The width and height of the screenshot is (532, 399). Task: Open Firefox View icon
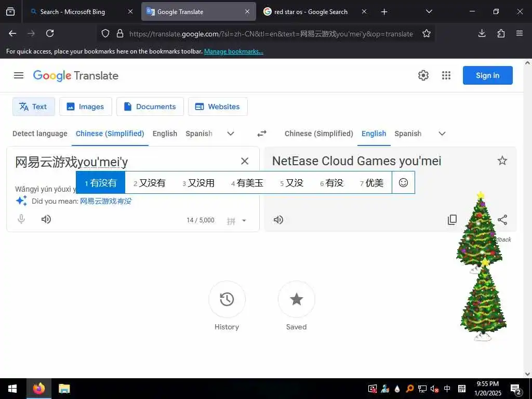(x=10, y=12)
